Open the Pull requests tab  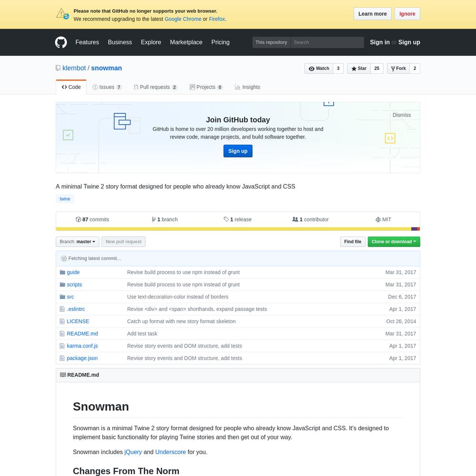point(156,87)
